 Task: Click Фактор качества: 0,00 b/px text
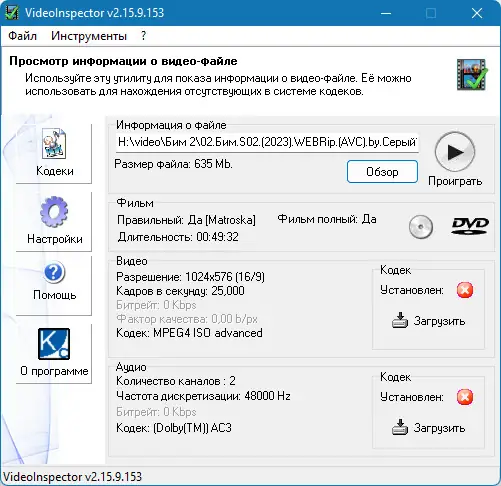pos(187,319)
